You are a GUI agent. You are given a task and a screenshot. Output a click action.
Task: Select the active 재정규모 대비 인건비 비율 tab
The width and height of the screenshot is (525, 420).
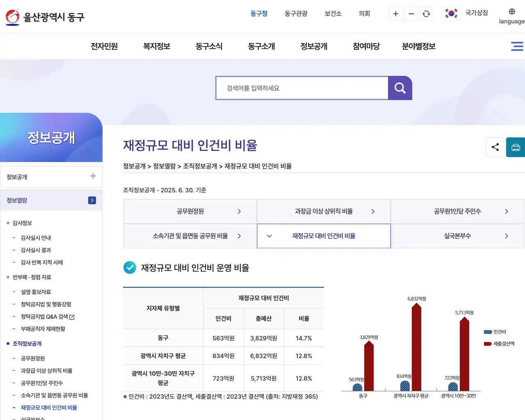coord(324,236)
